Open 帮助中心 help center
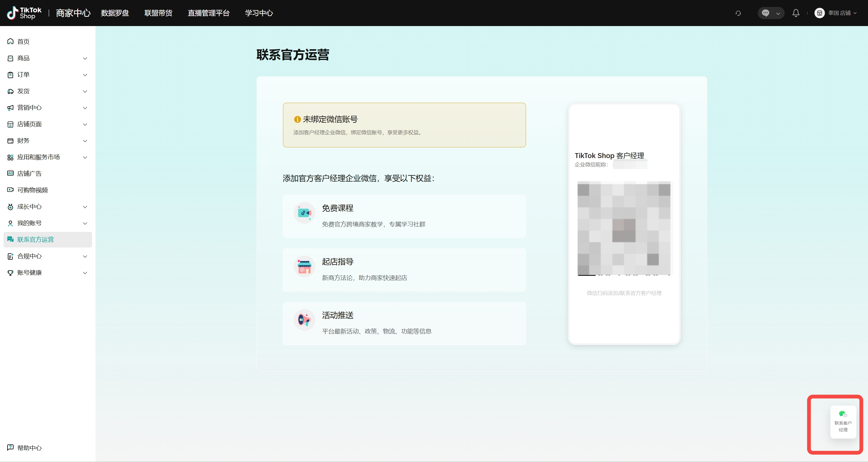Screen dimensions: 868x462 pyautogui.click(x=29, y=448)
